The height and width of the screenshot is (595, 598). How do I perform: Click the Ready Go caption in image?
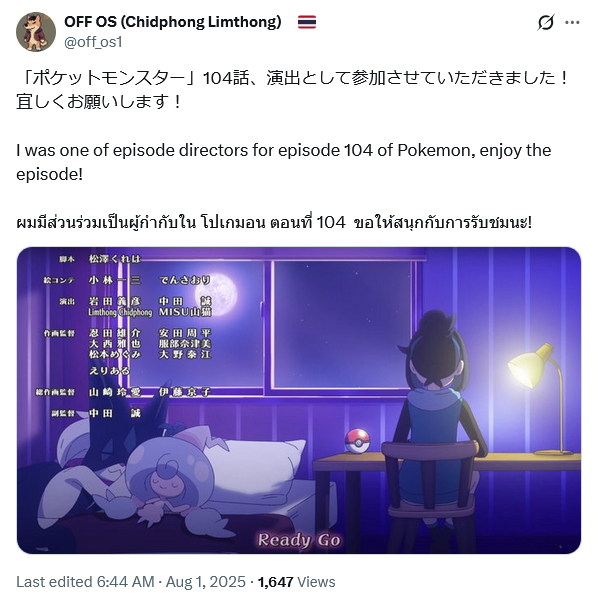pos(299,540)
